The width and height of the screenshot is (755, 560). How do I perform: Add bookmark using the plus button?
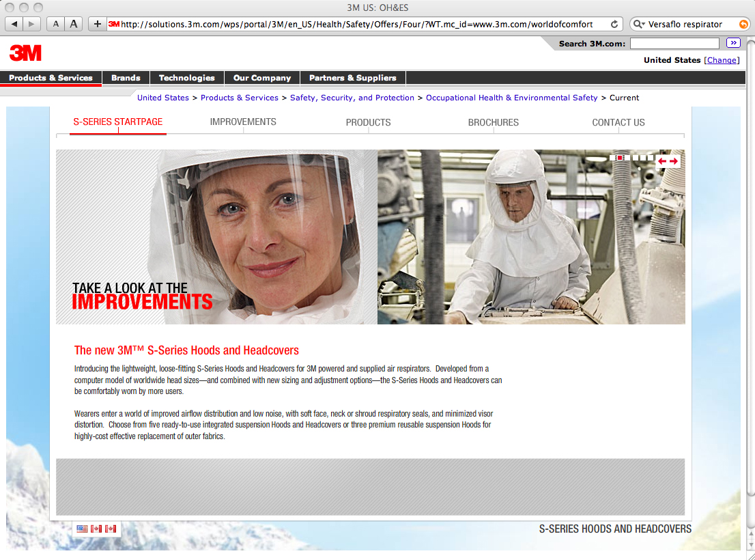(x=97, y=24)
